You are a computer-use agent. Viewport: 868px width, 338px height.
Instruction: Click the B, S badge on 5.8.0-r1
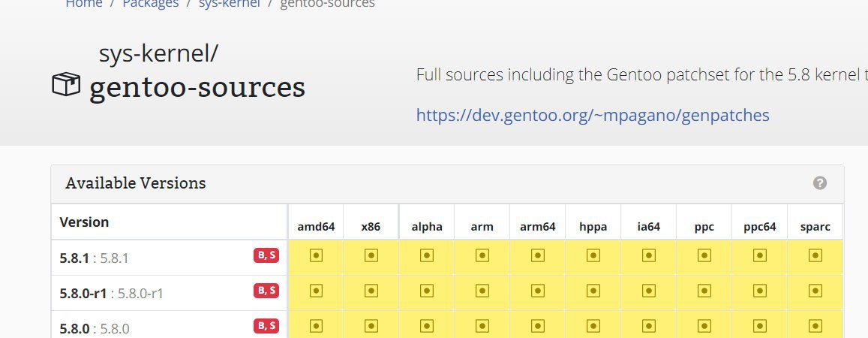[266, 291]
